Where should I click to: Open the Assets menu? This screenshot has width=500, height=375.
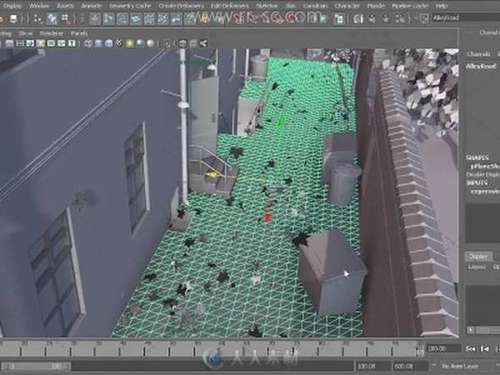click(x=65, y=6)
